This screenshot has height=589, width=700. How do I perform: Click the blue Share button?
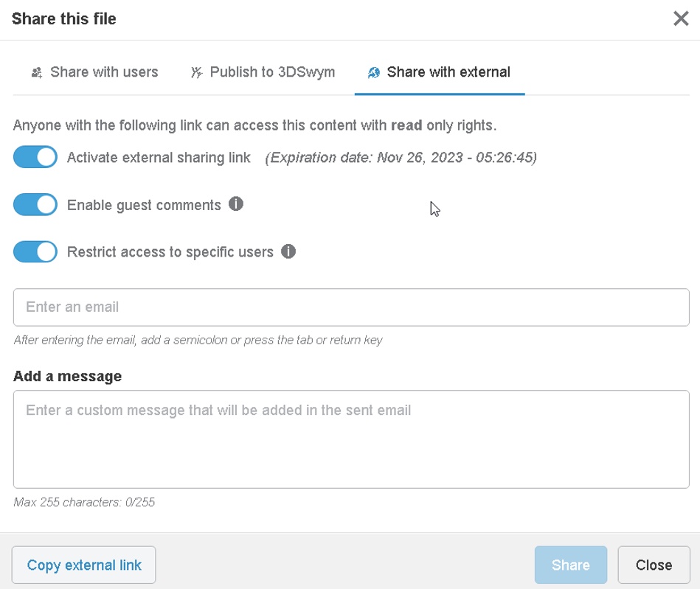570,565
